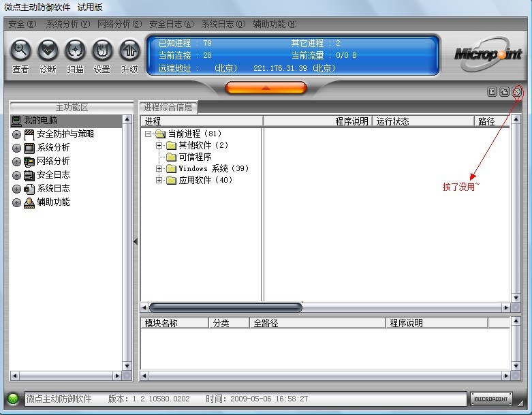
Task: Click the 已知进程: 79 status text
Action: click(185, 43)
